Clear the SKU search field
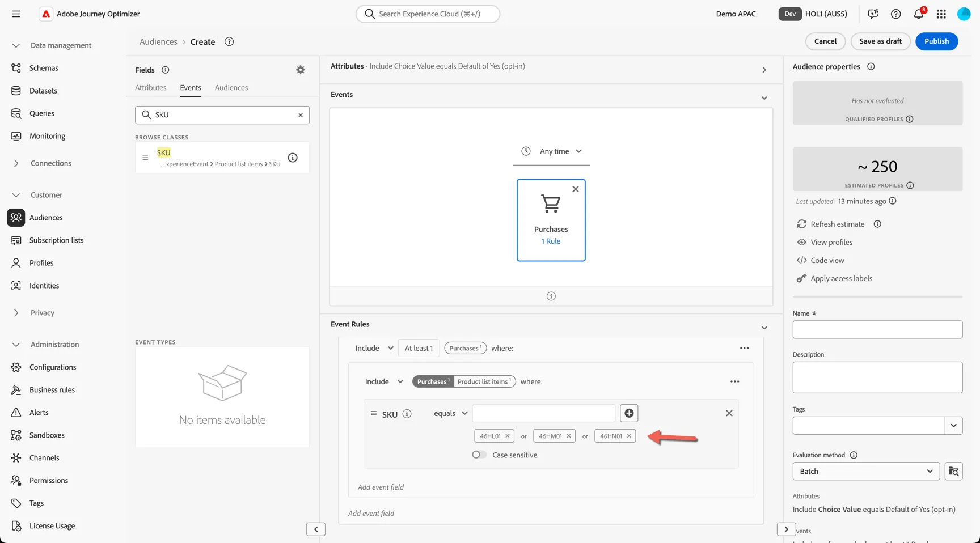Viewport: 980px width, 543px height. pyautogui.click(x=301, y=115)
